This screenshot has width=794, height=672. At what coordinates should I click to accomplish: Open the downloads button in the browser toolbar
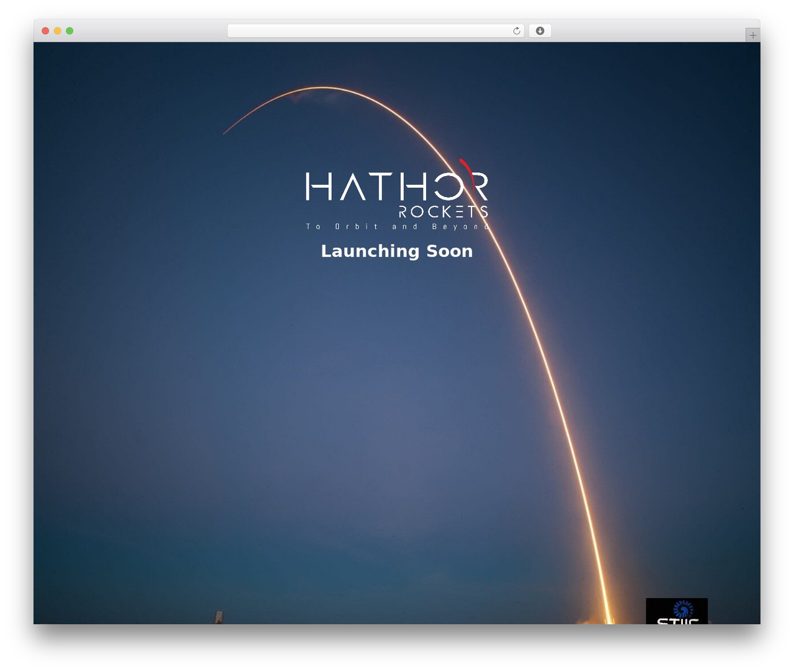(540, 31)
